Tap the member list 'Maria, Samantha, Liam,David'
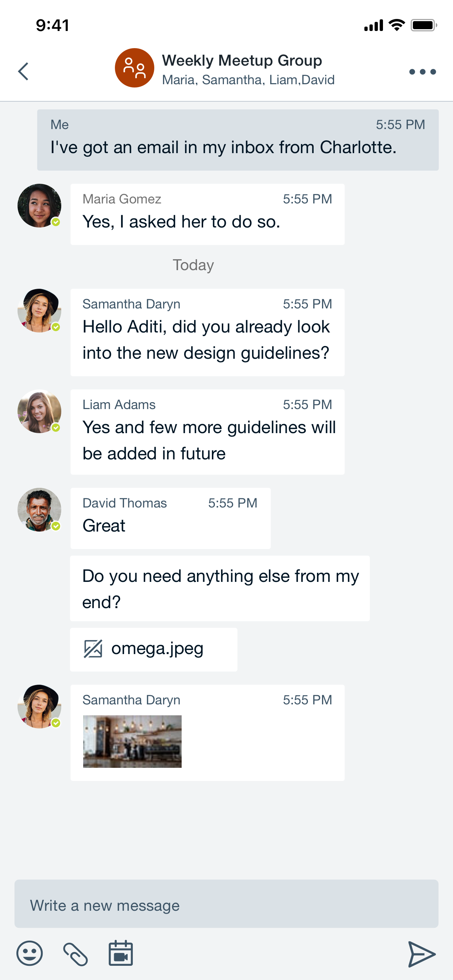 point(248,80)
